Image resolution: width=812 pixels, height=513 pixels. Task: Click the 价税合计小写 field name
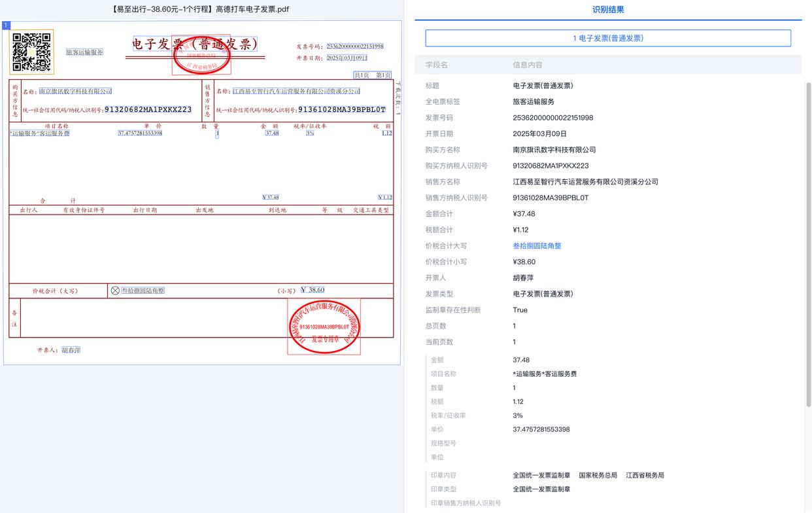point(446,262)
